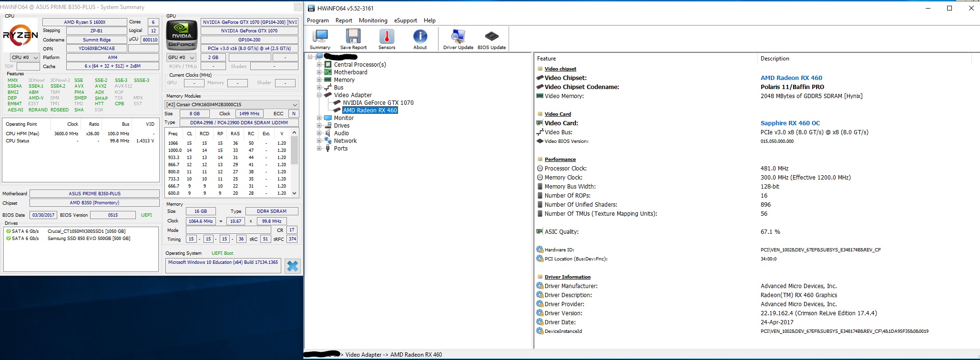Screen dimensions: 980x360
Task: Select the Central Processor(s) tree icon
Action: [328, 65]
